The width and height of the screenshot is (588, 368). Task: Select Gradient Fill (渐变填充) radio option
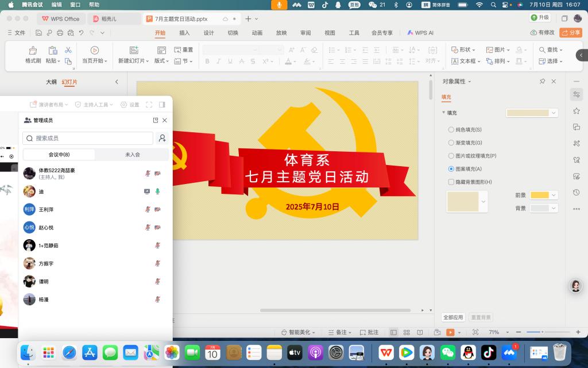coord(451,143)
